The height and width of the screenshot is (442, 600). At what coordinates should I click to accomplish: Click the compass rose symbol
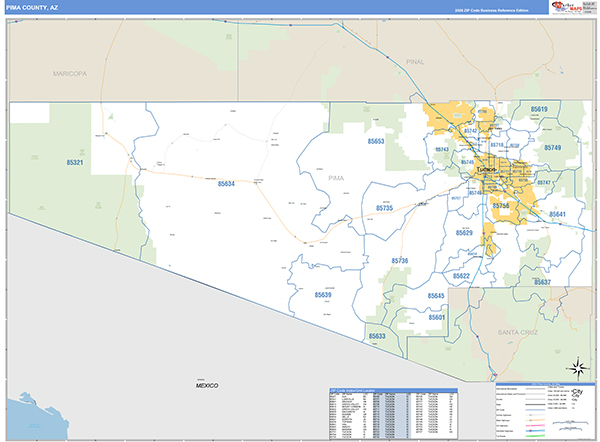tap(578, 369)
